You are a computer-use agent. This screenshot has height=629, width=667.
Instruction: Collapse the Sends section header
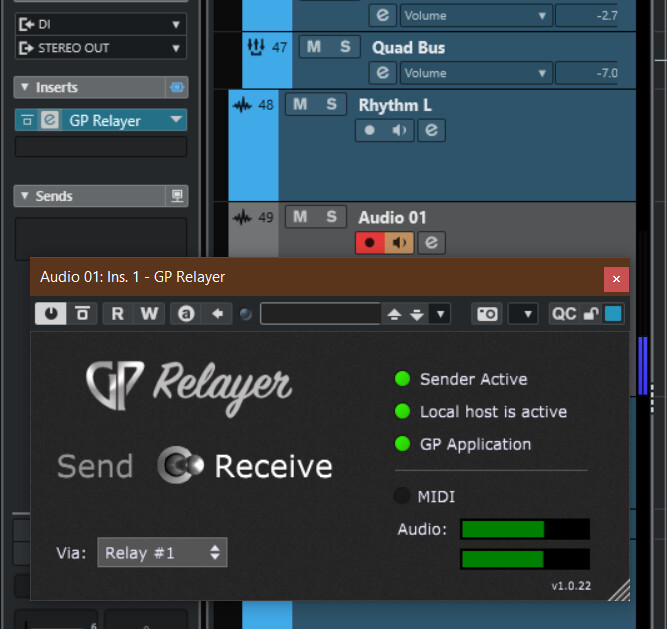(23, 196)
